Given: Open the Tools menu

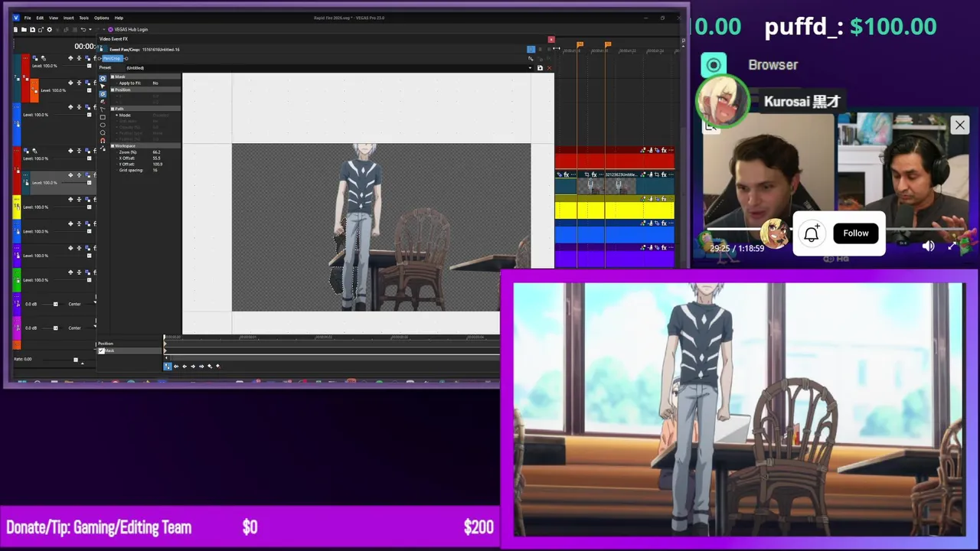Looking at the screenshot, I should coord(83,18).
